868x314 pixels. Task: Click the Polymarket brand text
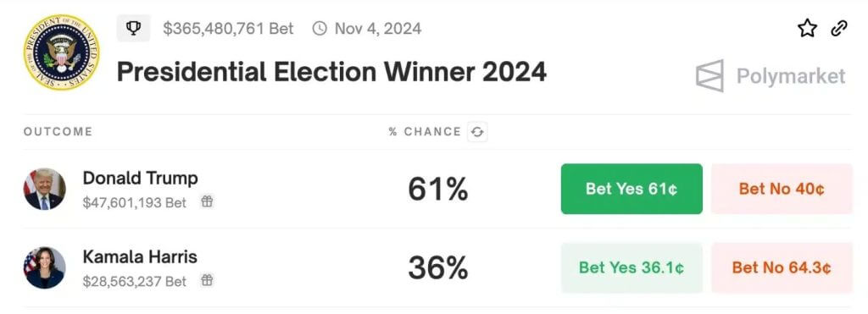pyautogui.click(x=791, y=76)
